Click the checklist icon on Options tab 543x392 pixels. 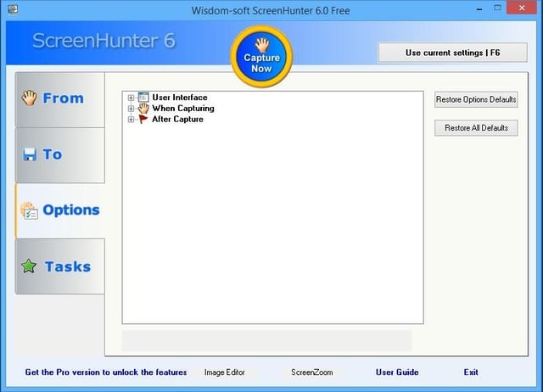pyautogui.click(x=29, y=210)
